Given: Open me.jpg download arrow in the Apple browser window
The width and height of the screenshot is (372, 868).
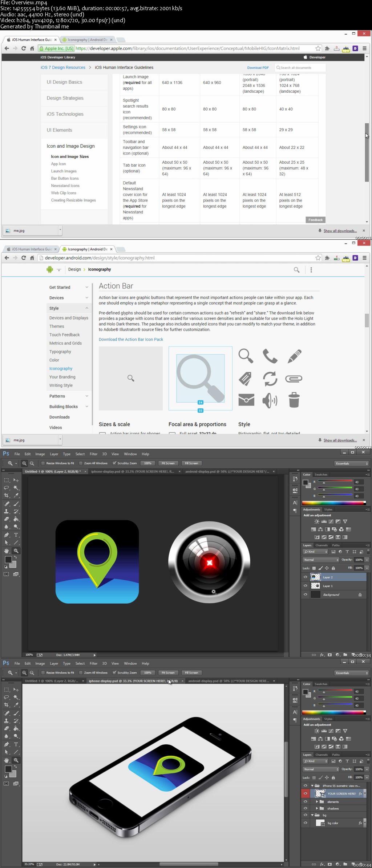Looking at the screenshot, I should coord(60,230).
